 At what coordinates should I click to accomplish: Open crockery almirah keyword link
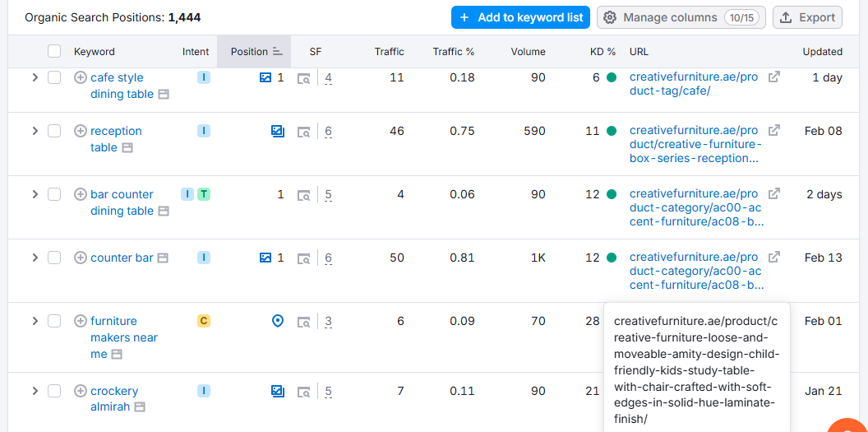114,399
